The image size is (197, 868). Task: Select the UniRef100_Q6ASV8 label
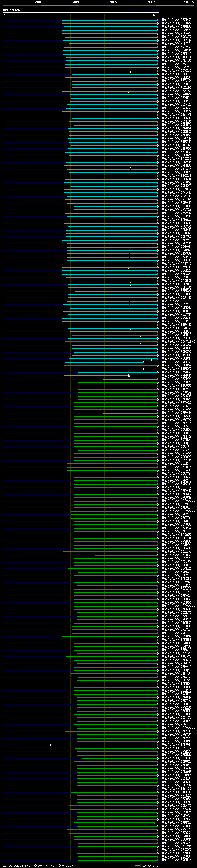point(177,115)
